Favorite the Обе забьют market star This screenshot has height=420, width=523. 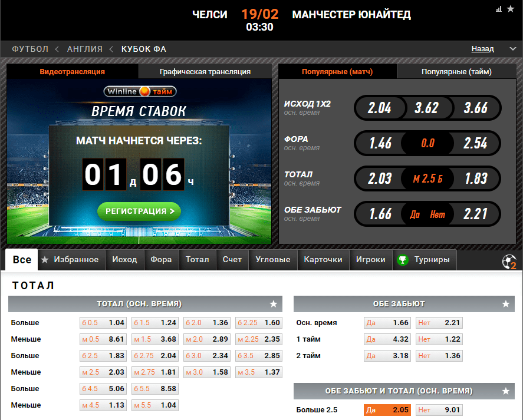(x=506, y=304)
